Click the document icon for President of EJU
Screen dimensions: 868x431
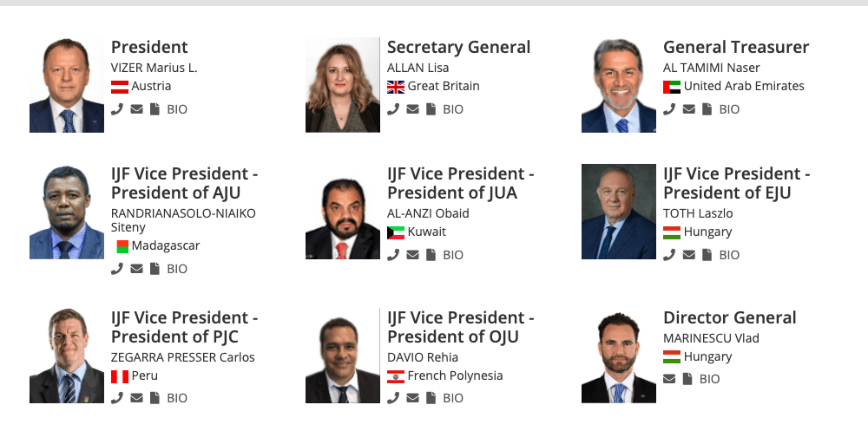pos(707,254)
